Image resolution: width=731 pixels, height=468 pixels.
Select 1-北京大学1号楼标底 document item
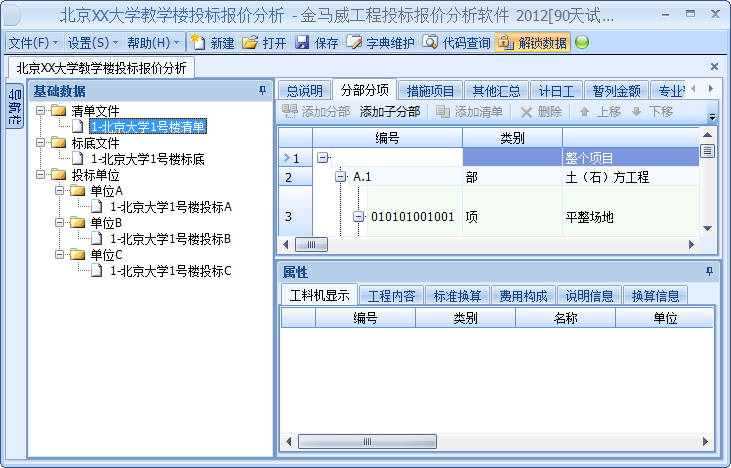click(147, 159)
